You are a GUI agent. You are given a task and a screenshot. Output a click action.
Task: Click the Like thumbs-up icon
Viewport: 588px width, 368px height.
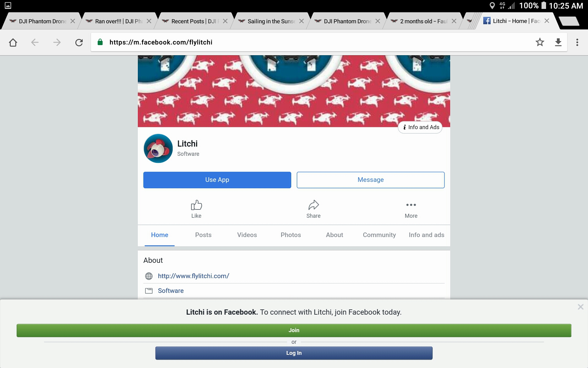click(x=196, y=205)
